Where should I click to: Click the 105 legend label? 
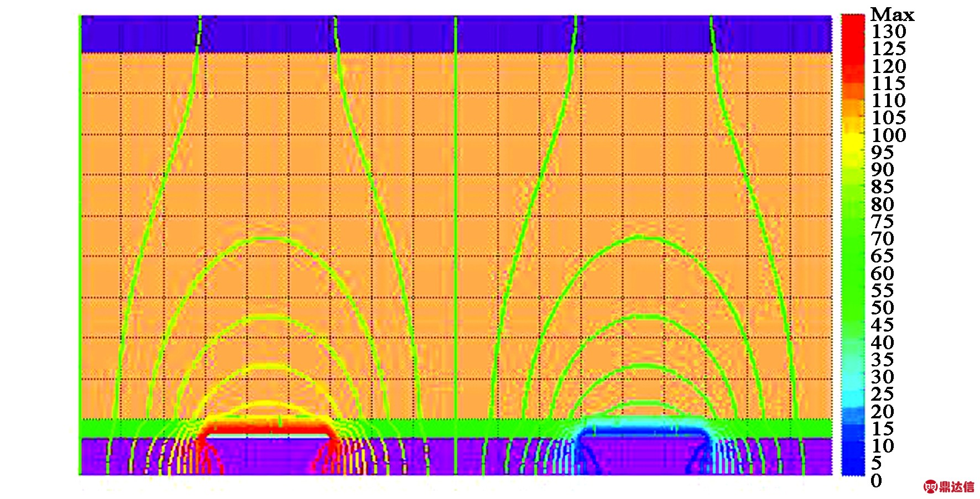(x=889, y=118)
